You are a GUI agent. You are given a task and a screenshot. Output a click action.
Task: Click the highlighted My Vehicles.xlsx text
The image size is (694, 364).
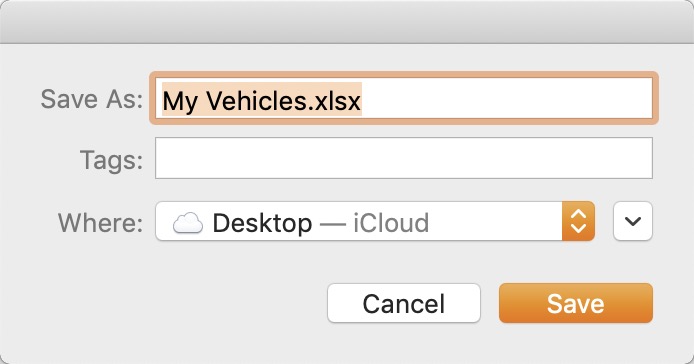tap(262, 100)
